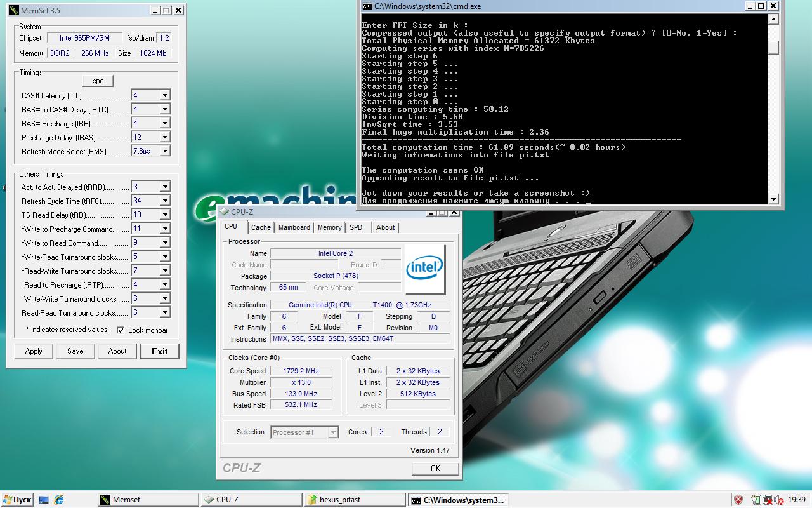
Task: Click the Show Desktop quick launch icon
Action: 44,500
